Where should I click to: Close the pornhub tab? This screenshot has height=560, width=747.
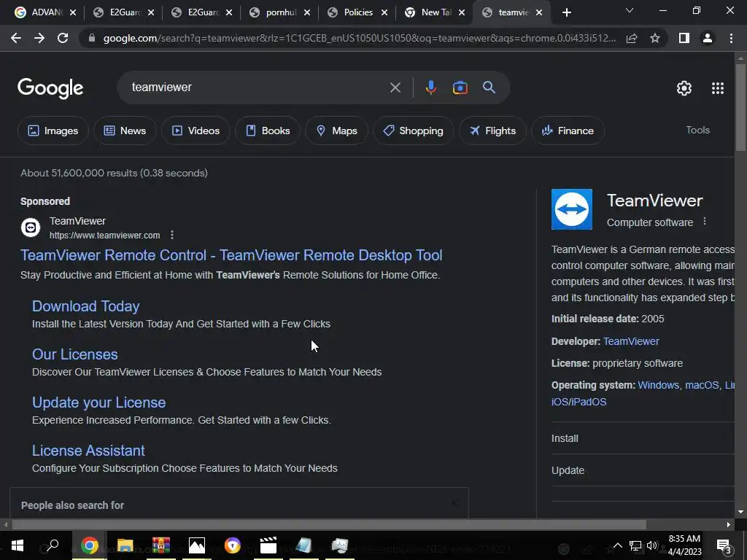tap(307, 13)
